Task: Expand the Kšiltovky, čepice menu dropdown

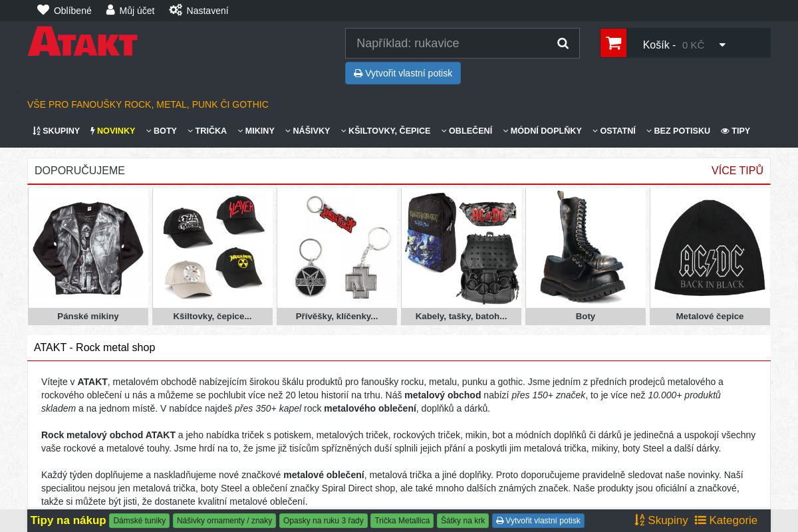Action: [x=386, y=131]
